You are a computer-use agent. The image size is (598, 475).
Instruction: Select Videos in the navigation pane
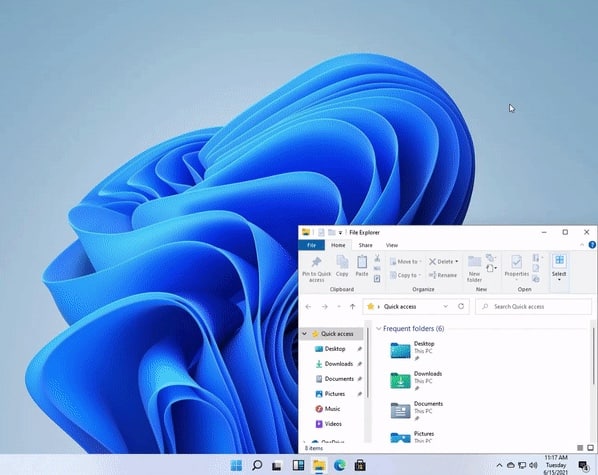pyautogui.click(x=333, y=423)
